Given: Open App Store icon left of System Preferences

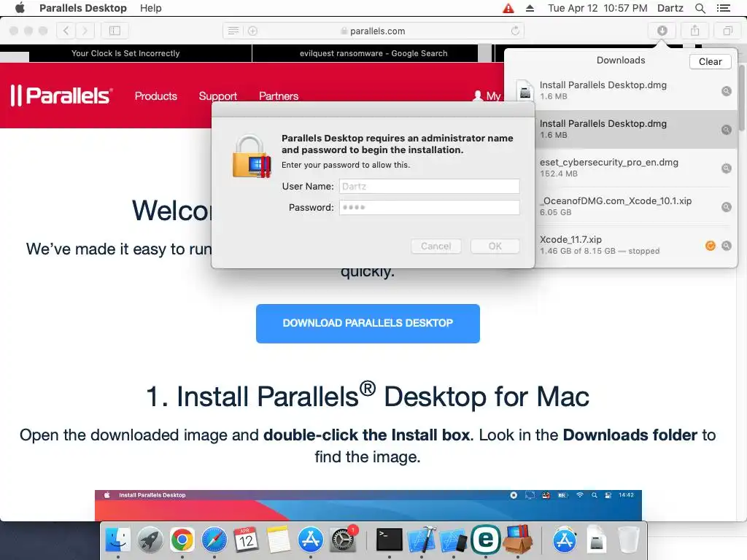Looking at the screenshot, I should pyautogui.click(x=311, y=540).
